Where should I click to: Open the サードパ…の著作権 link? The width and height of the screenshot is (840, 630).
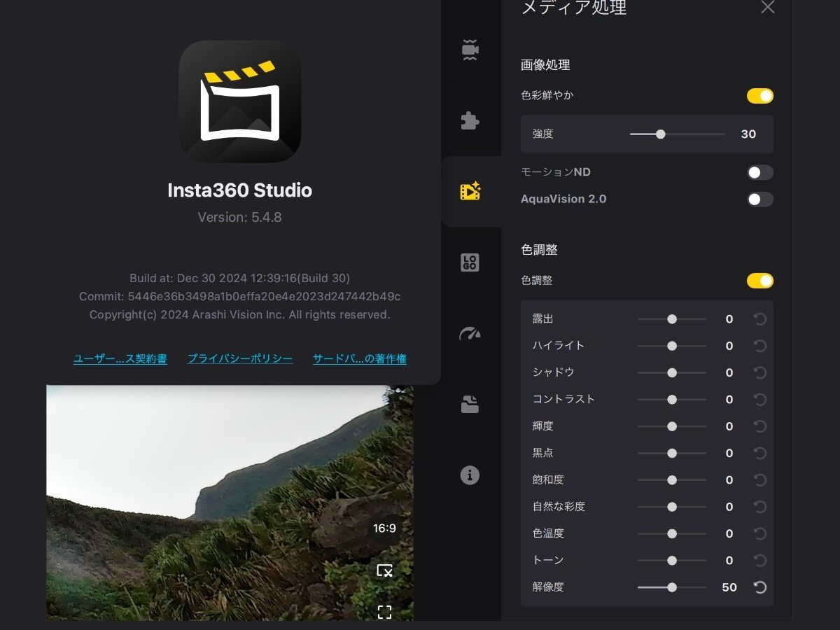pos(360,359)
